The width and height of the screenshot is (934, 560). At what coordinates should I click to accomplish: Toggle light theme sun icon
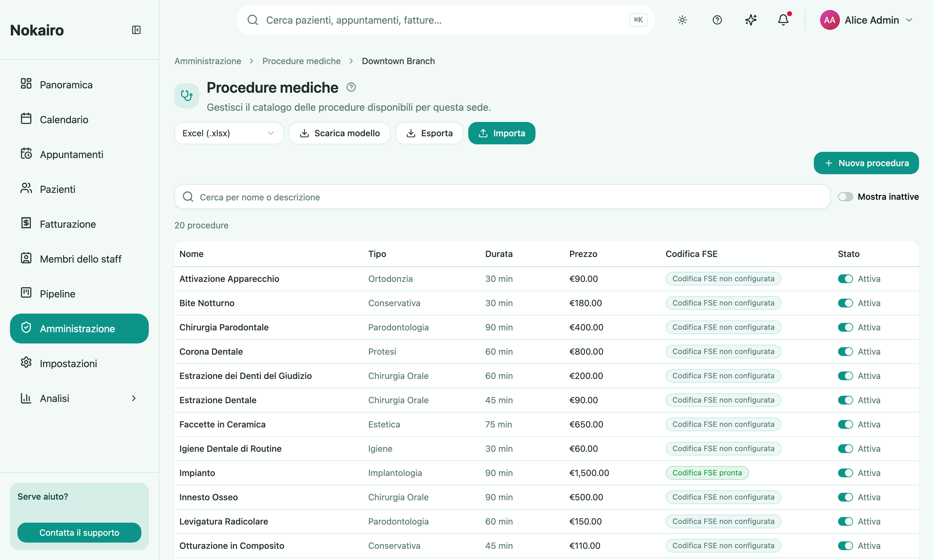682,20
